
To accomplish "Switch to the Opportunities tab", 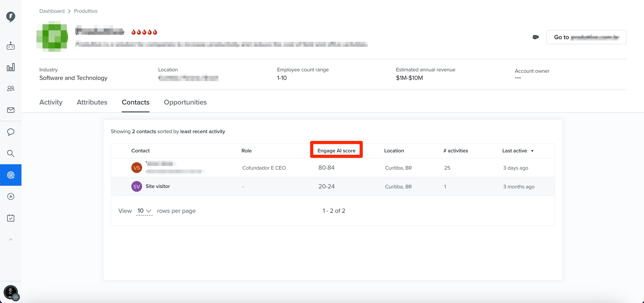I will 185,102.
